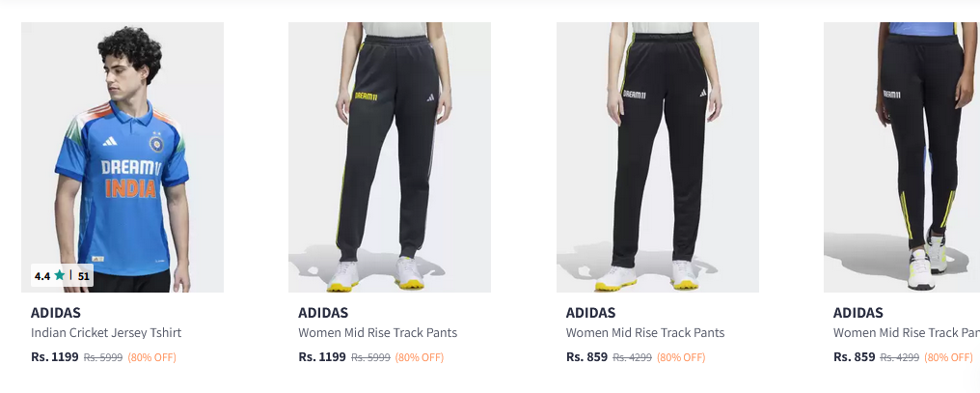Click the third product's Rs. 859 price
980x393 pixels.
coord(586,356)
